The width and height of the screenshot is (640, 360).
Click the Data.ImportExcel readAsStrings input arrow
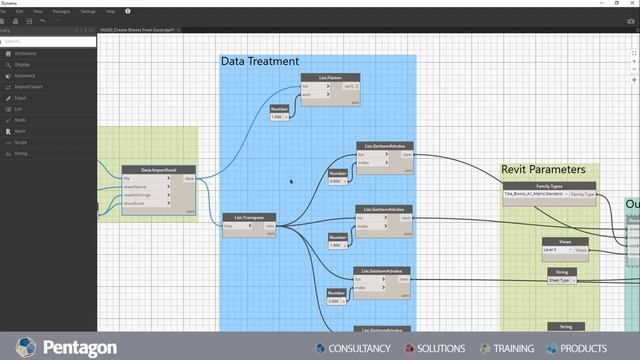coord(168,195)
